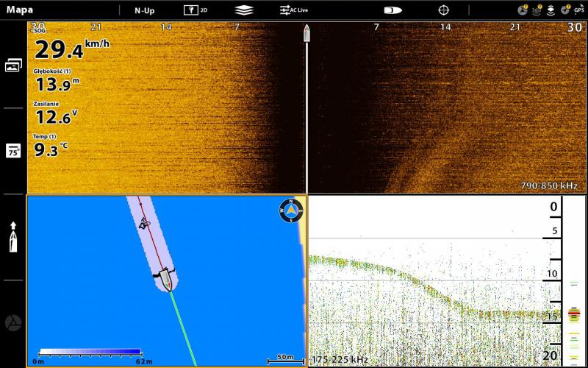
Task: Tap the circular icon at the sidebar bottom
Action: click(13, 323)
